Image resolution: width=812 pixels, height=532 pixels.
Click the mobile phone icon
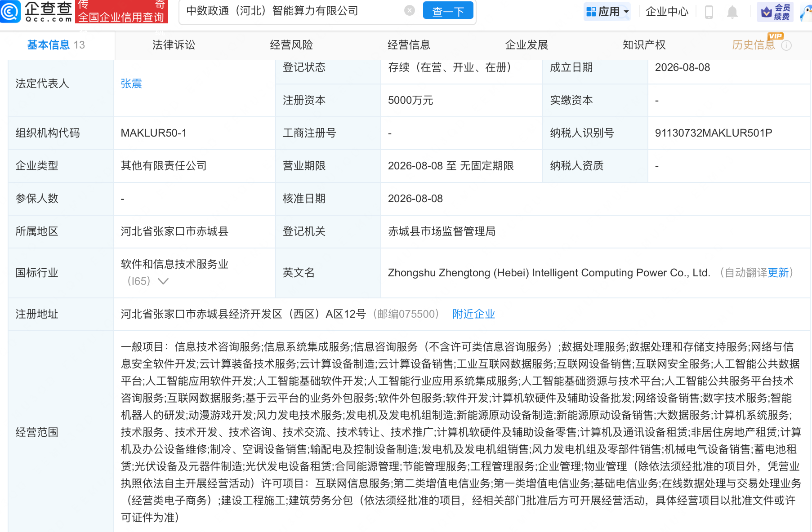pos(709,12)
